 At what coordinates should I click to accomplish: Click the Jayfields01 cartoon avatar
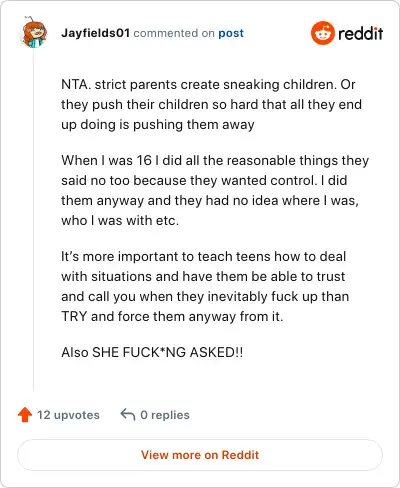click(x=34, y=32)
